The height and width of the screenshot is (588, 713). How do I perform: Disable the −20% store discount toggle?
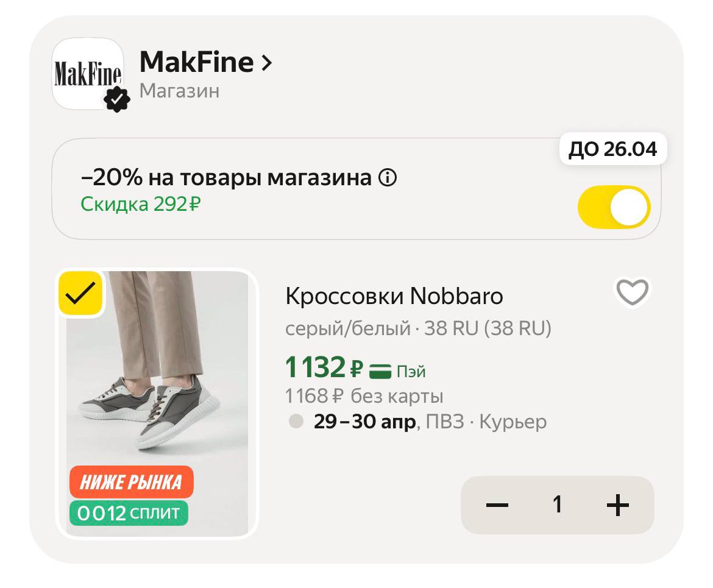pyautogui.click(x=614, y=207)
